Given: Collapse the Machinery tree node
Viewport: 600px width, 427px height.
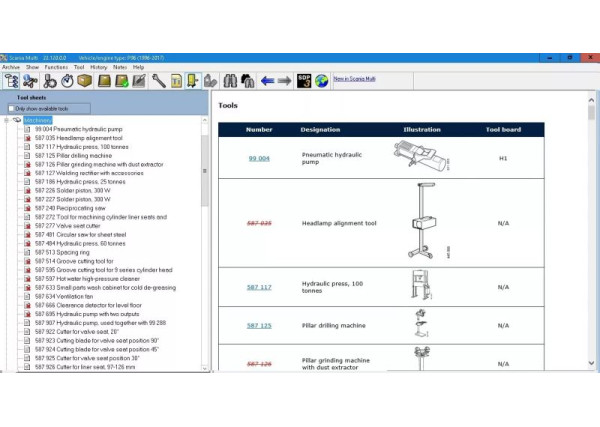Looking at the screenshot, I should coord(7,120).
